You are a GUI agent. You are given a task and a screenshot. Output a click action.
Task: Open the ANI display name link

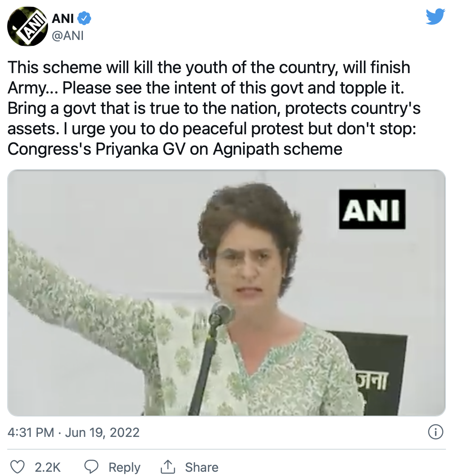(63, 19)
